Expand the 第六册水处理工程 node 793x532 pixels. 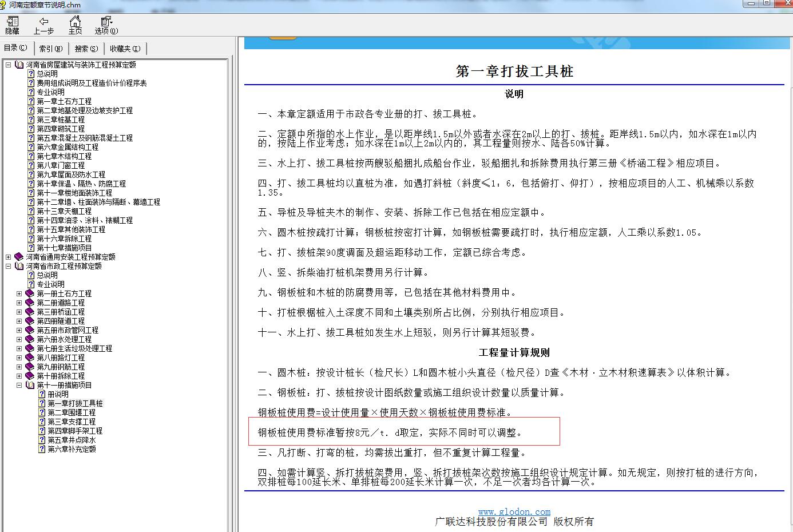coord(19,339)
